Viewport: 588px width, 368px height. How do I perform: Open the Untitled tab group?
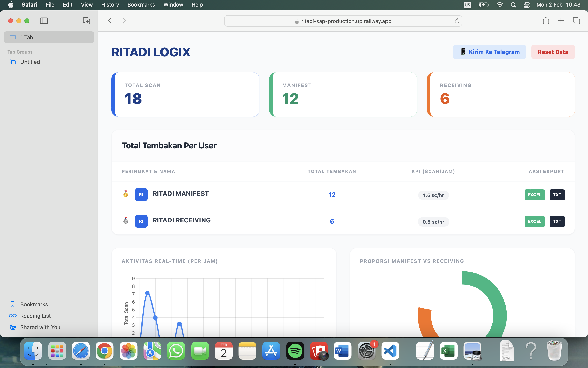[49, 62]
